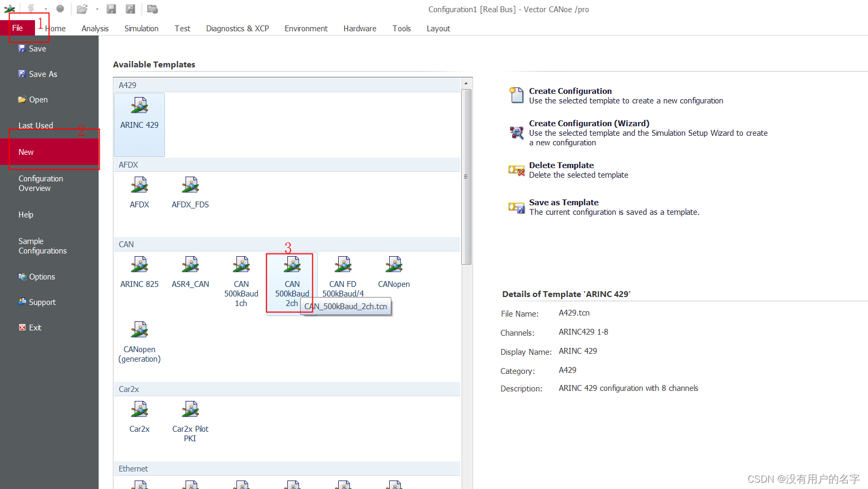Click file name value A429.tcn

tap(574, 313)
